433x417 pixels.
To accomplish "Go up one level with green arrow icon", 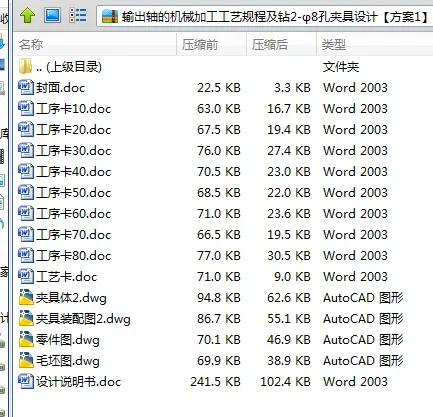I will 27,15.
